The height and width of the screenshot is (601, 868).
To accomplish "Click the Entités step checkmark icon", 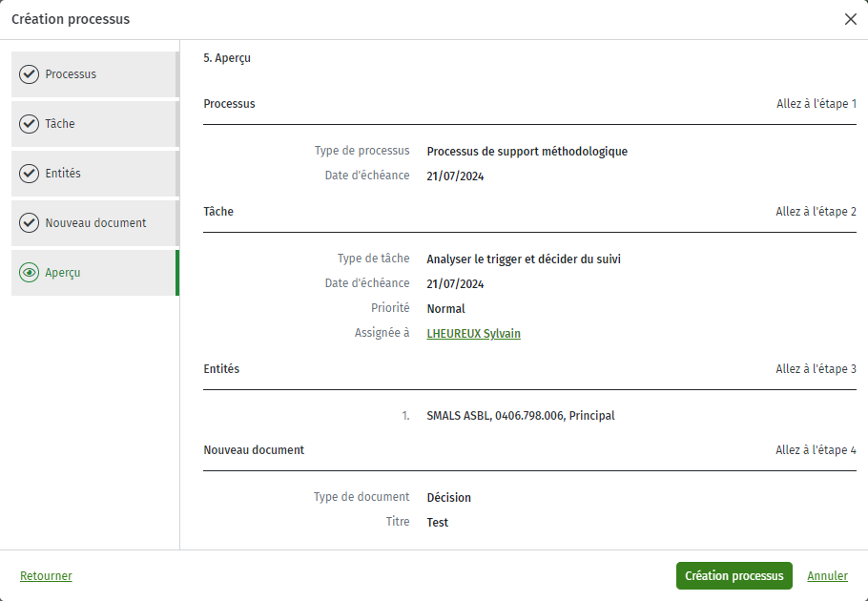I will [x=29, y=174].
